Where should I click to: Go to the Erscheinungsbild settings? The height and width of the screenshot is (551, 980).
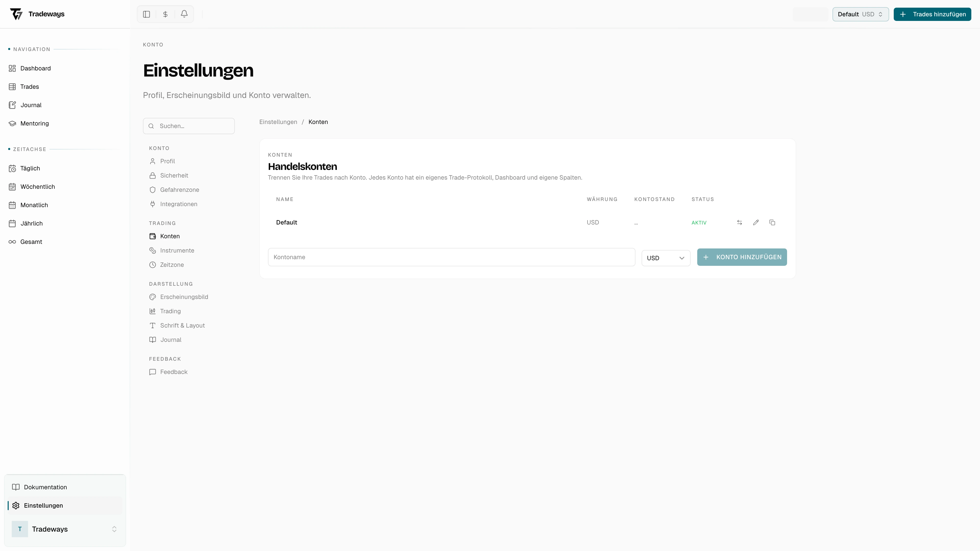pyautogui.click(x=184, y=297)
